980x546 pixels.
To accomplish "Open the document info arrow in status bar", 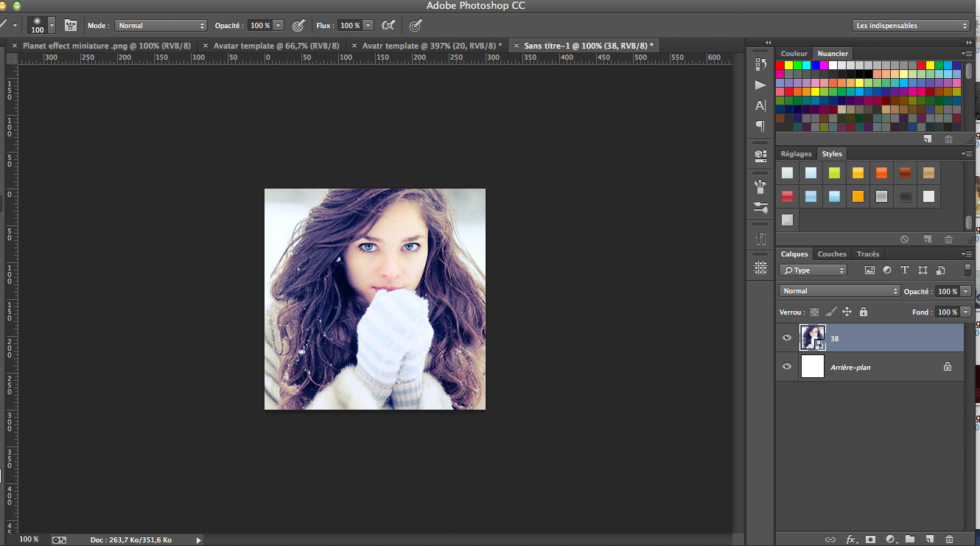I will point(198,540).
